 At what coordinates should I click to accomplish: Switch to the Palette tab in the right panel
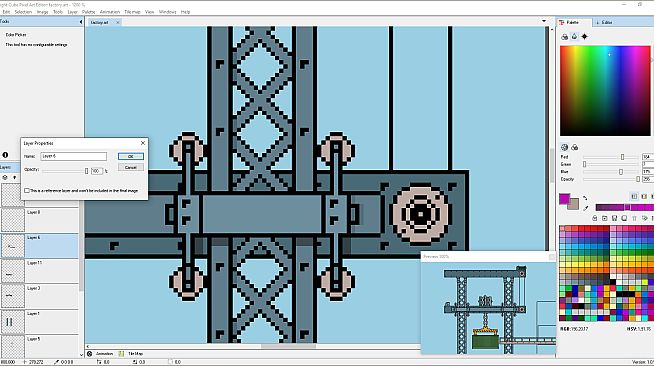pyautogui.click(x=573, y=23)
